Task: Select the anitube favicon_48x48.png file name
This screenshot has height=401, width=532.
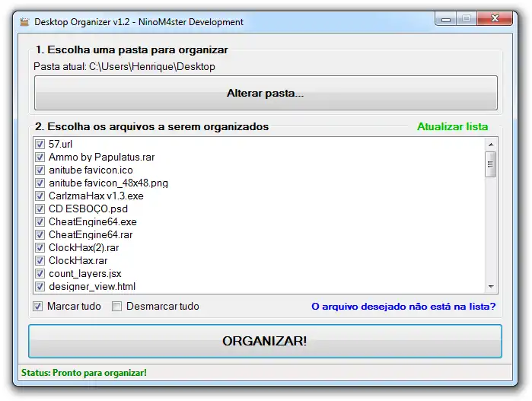Action: click(x=108, y=183)
